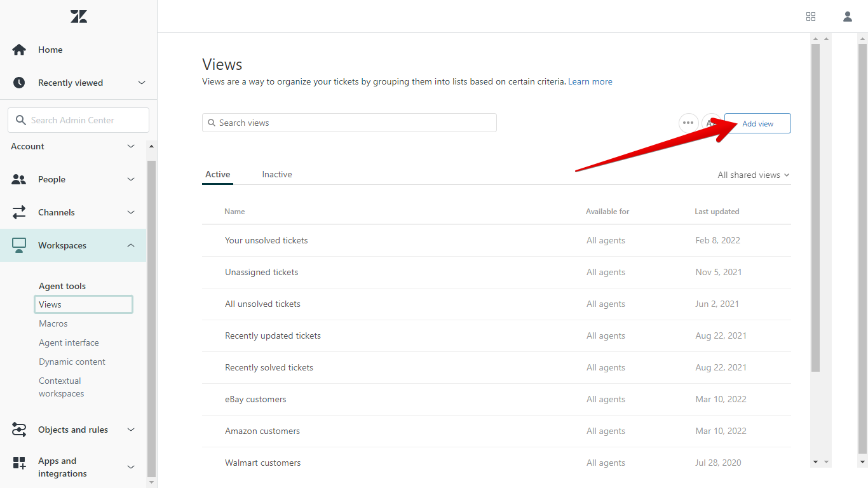
Task: Open the Your unsolved tickets view
Action: click(x=266, y=240)
